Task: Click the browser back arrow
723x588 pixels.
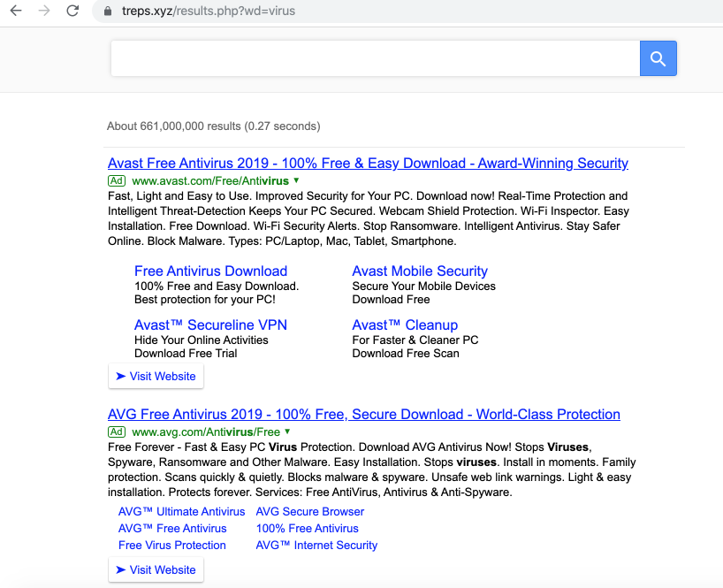Action: click(15, 11)
